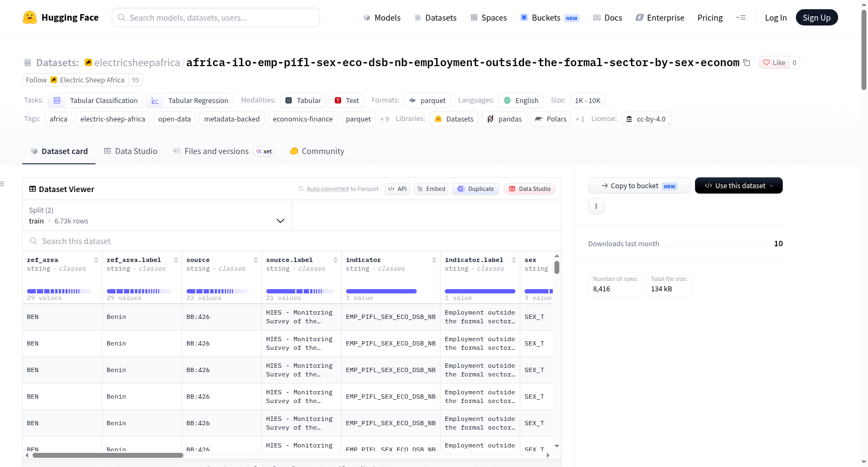Viewport: 868px width, 467px height.
Task: Follow Electric Sheep Africa
Action: (x=75, y=80)
